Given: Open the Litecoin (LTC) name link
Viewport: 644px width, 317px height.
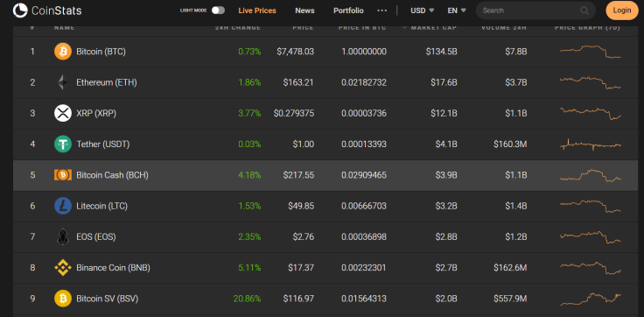Looking at the screenshot, I should tap(101, 206).
